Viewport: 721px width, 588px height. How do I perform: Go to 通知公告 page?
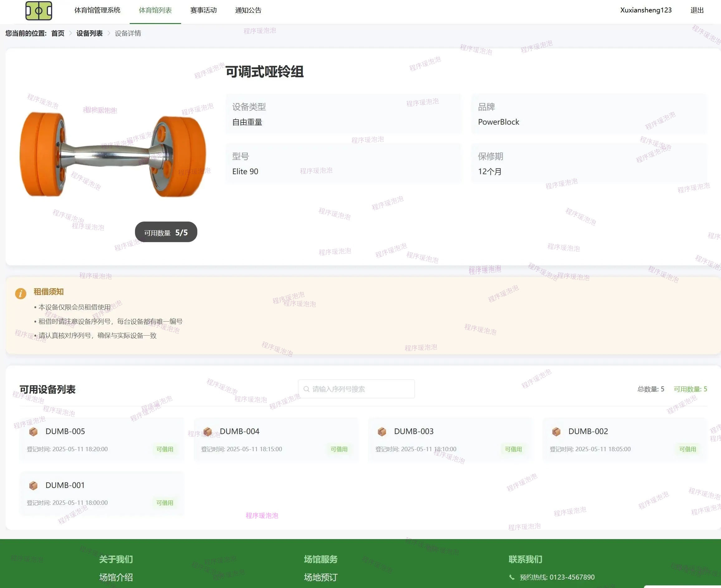[248, 11]
